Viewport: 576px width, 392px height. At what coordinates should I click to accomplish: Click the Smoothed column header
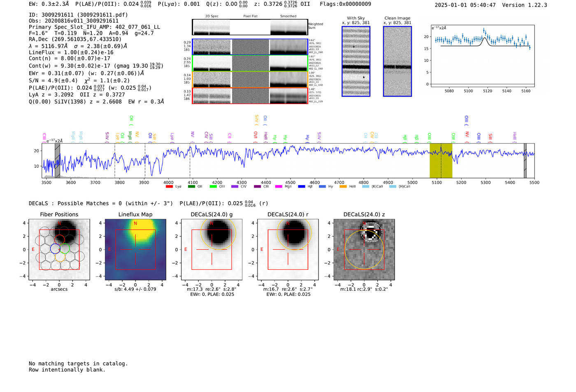coord(288,16)
